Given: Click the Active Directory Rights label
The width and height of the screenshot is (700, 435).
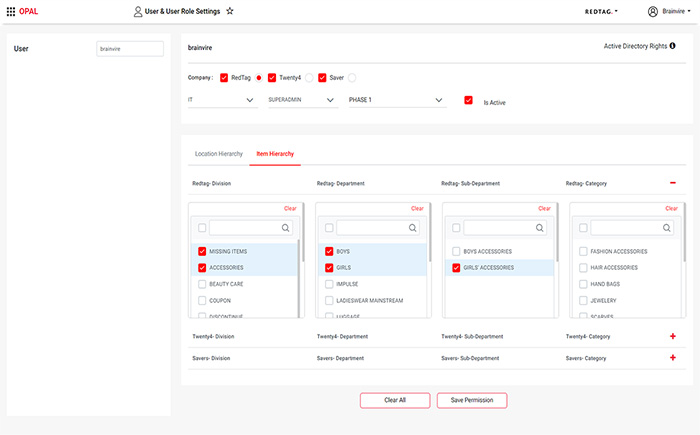Looking at the screenshot, I should click(635, 46).
